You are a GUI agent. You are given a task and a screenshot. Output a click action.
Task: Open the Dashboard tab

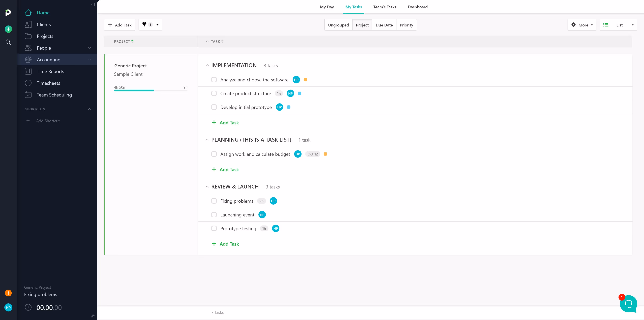tap(417, 7)
